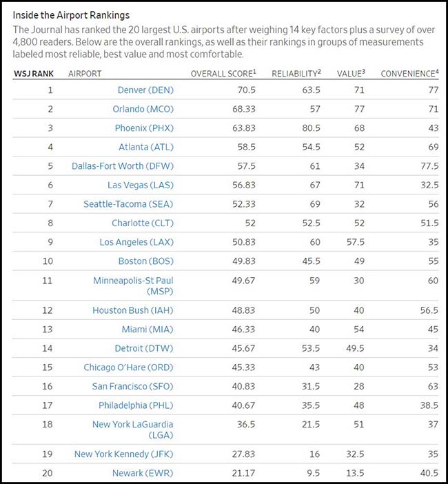This screenshot has width=448, height=484.
Task: Open the Las Vegas (LAS) link
Action: click(x=136, y=185)
